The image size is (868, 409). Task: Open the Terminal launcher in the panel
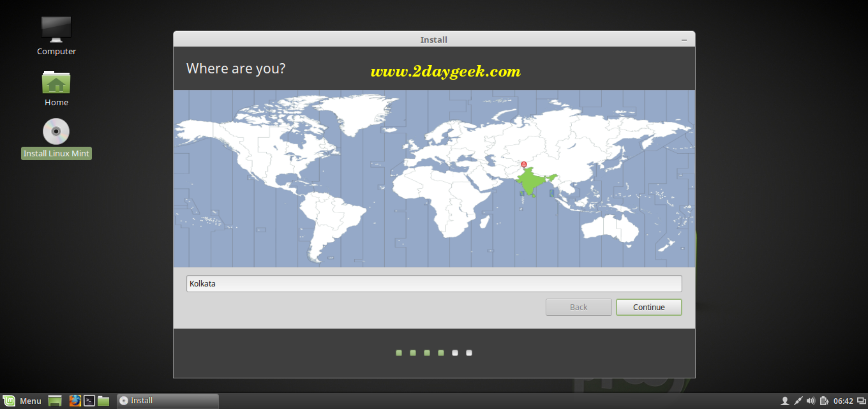pyautogui.click(x=90, y=401)
